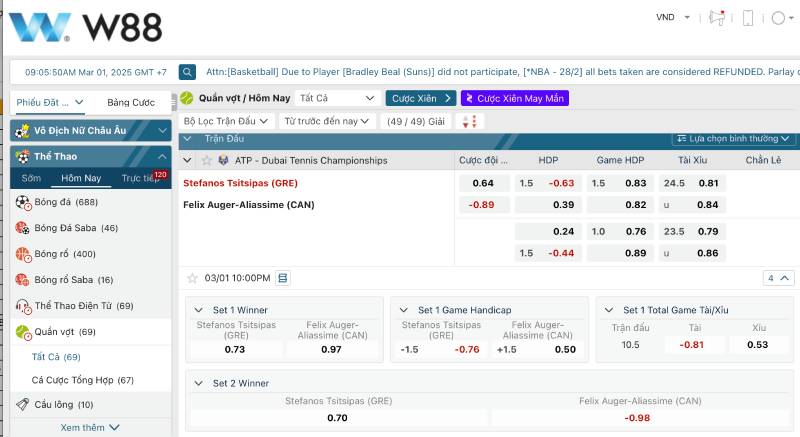Click the tennis ball icon beside Quần vợt / Hôm Nay
This screenshot has width=800, height=437.
[x=187, y=98]
